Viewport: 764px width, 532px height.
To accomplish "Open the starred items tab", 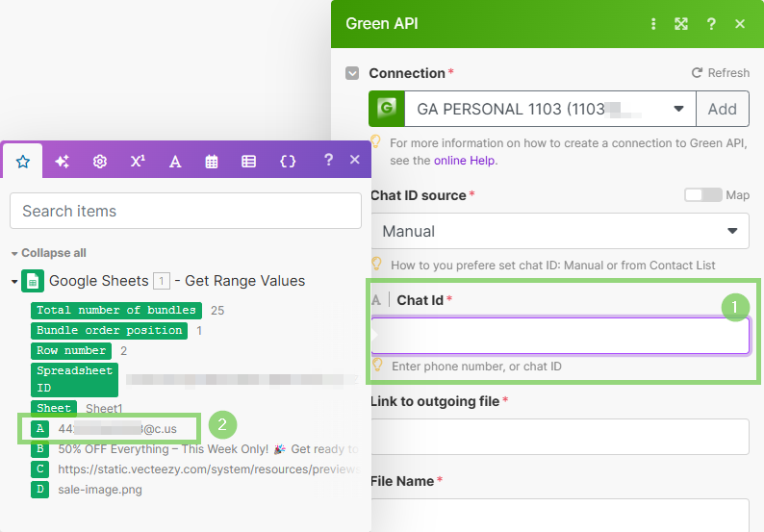I will point(23,162).
